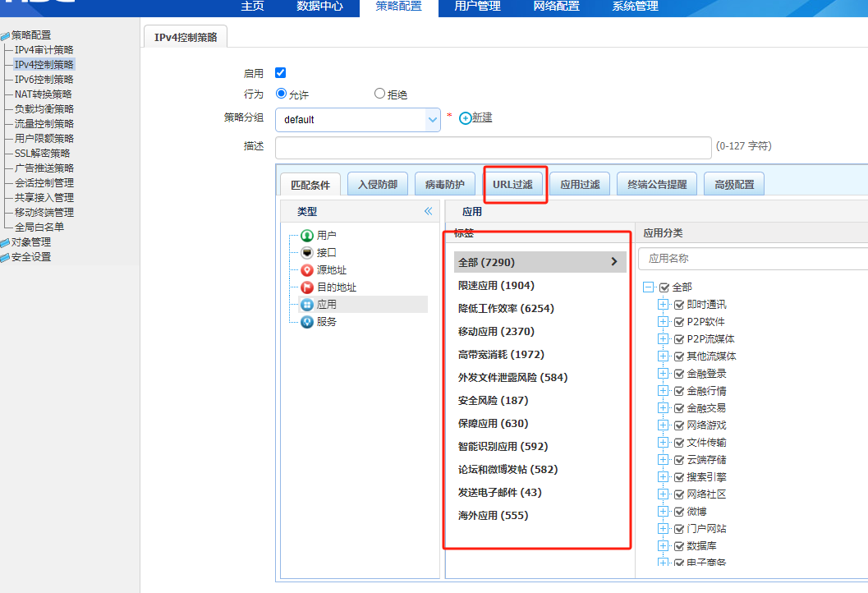The image size is (868, 593).
Task: Switch to the 应用过滤 tab
Action: [580, 184]
